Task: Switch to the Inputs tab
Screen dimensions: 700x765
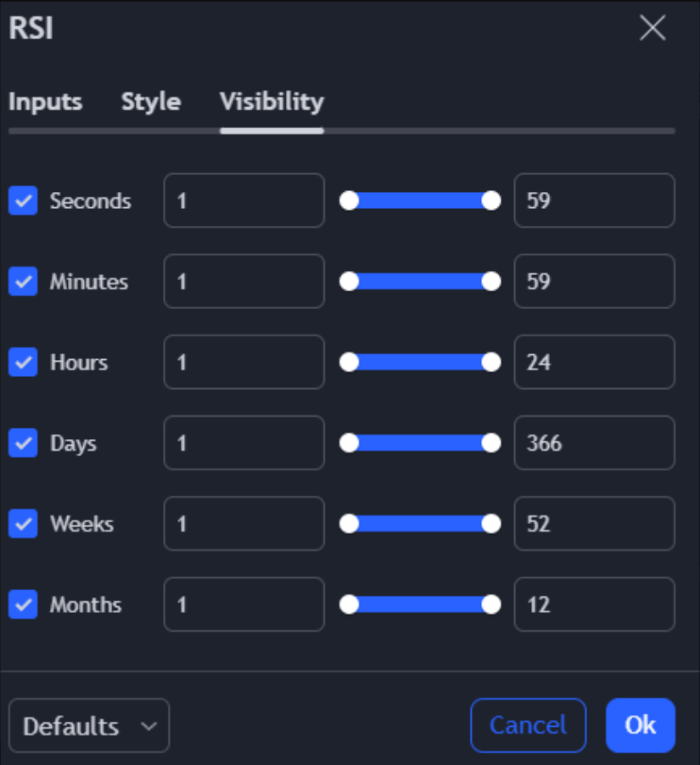Action: click(45, 102)
